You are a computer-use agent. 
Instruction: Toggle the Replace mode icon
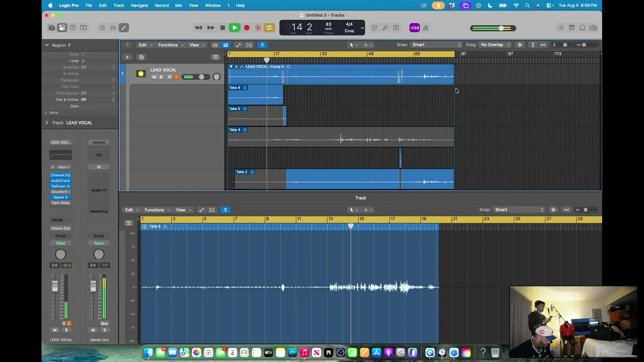pyautogui.click(x=374, y=28)
